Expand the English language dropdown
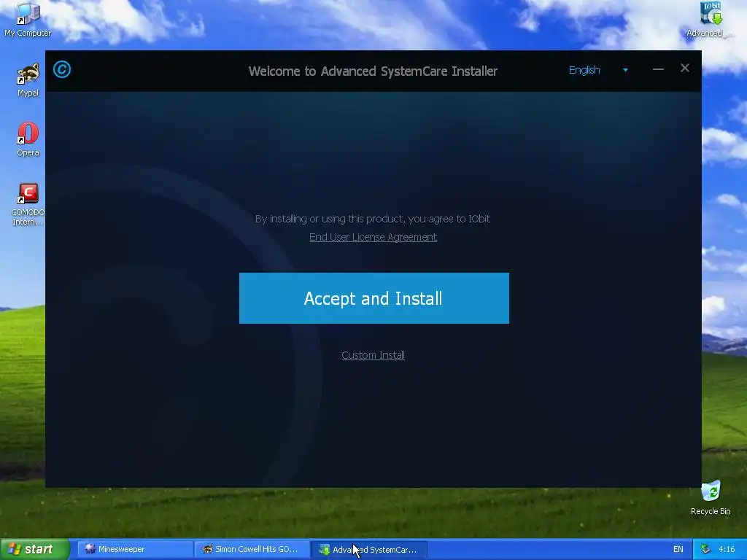 [x=598, y=70]
